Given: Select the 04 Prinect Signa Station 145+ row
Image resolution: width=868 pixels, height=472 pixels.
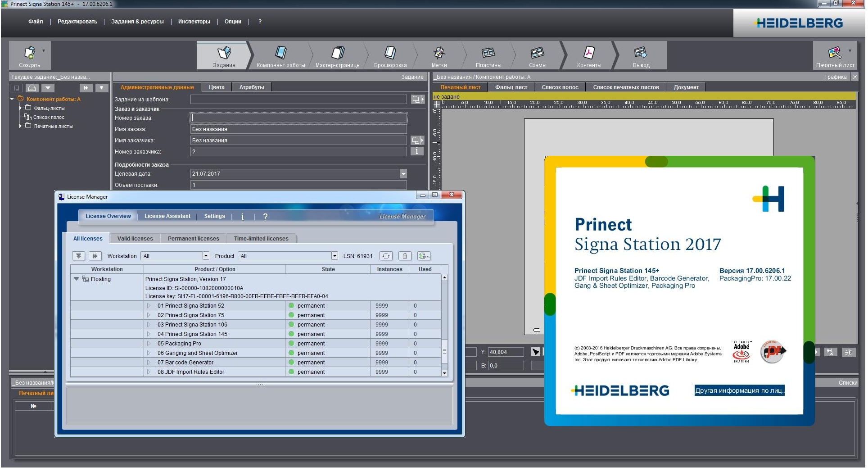Looking at the screenshot, I should coord(256,335).
